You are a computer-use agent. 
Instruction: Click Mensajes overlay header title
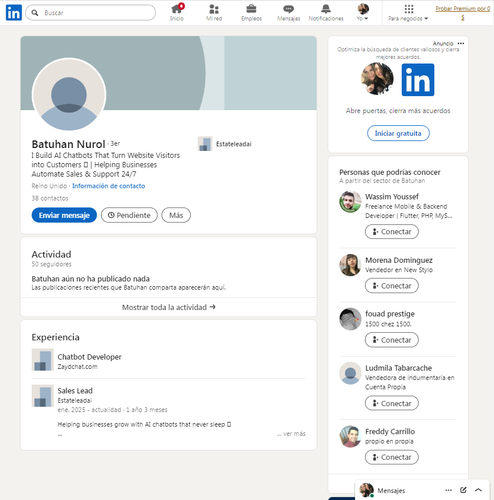(391, 491)
